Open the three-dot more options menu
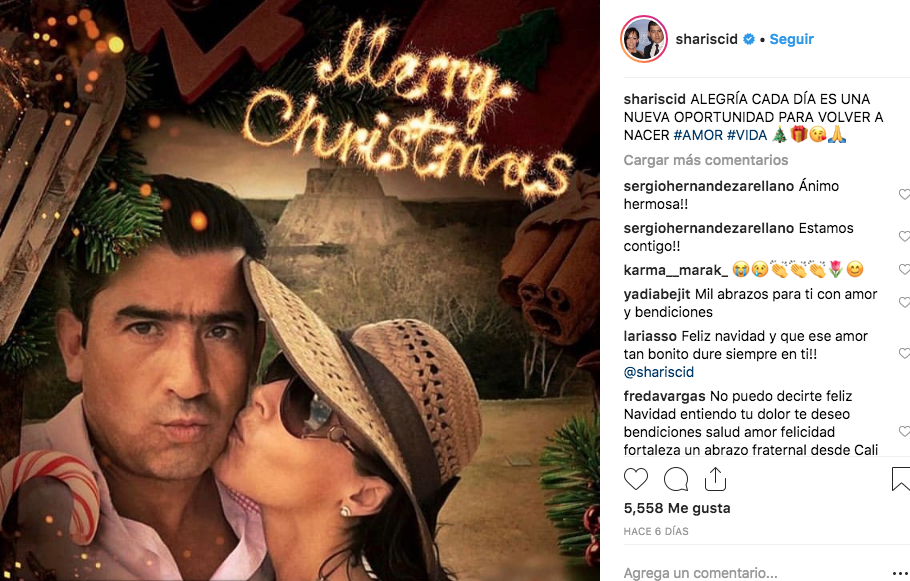Viewport: 910px width, 581px height. point(901,573)
